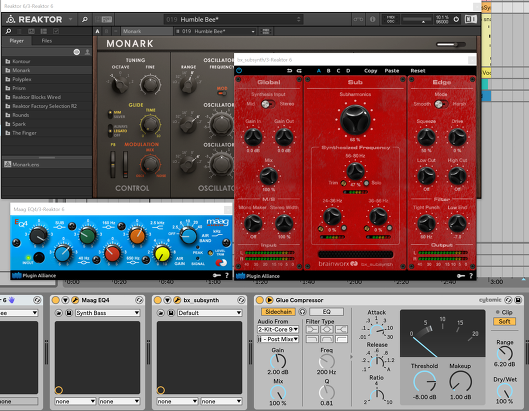
Task: Open bx_subsynth help question mark
Action: [x=471, y=276]
